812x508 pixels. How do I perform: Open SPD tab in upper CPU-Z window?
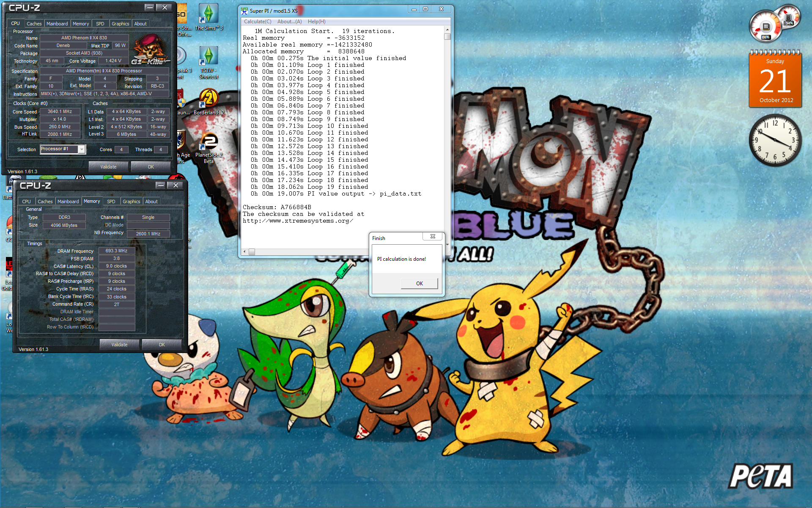tap(100, 24)
